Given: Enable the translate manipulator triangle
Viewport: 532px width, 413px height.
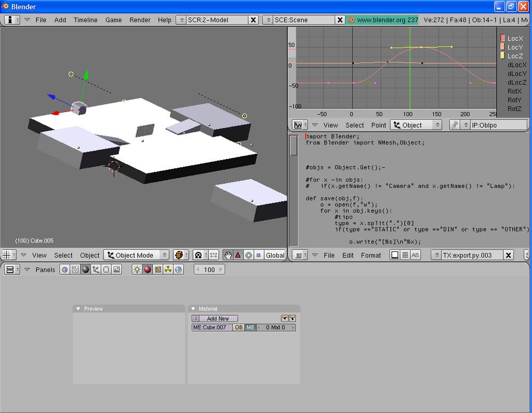Looking at the screenshot, I should click(x=238, y=255).
